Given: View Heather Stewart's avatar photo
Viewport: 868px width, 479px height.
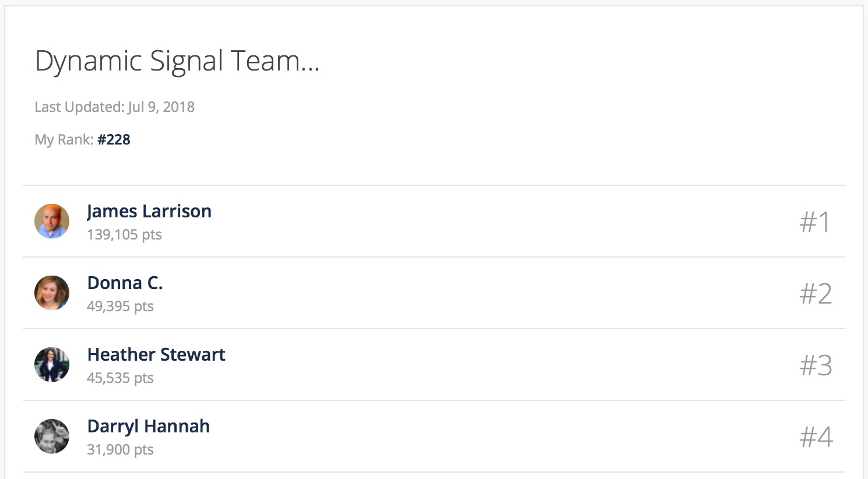Looking at the screenshot, I should 52,365.
